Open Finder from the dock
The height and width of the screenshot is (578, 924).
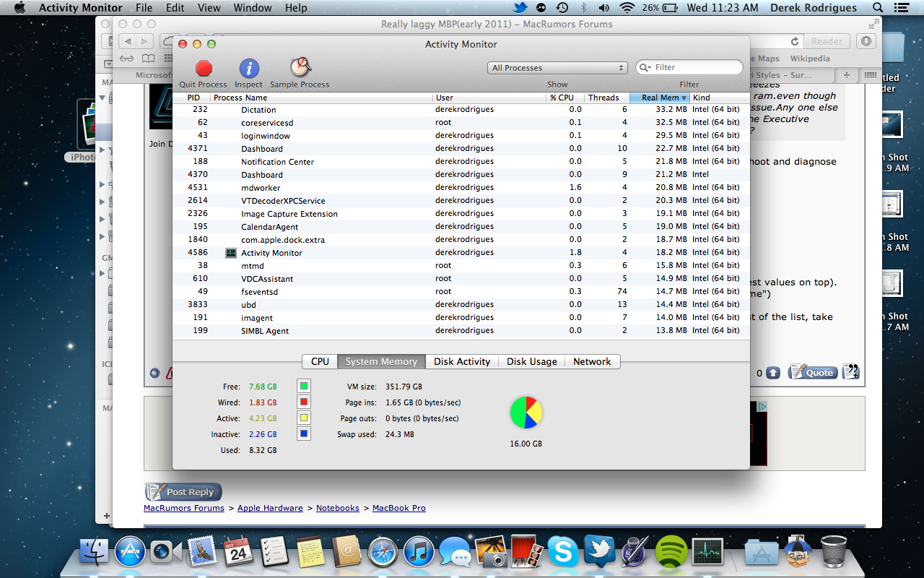point(92,553)
